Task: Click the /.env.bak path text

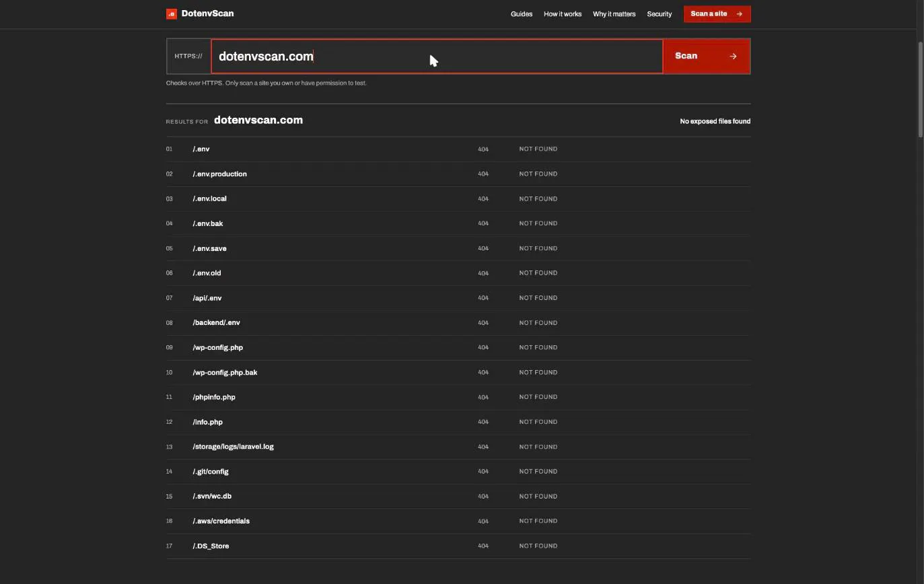Action: pyautogui.click(x=207, y=223)
